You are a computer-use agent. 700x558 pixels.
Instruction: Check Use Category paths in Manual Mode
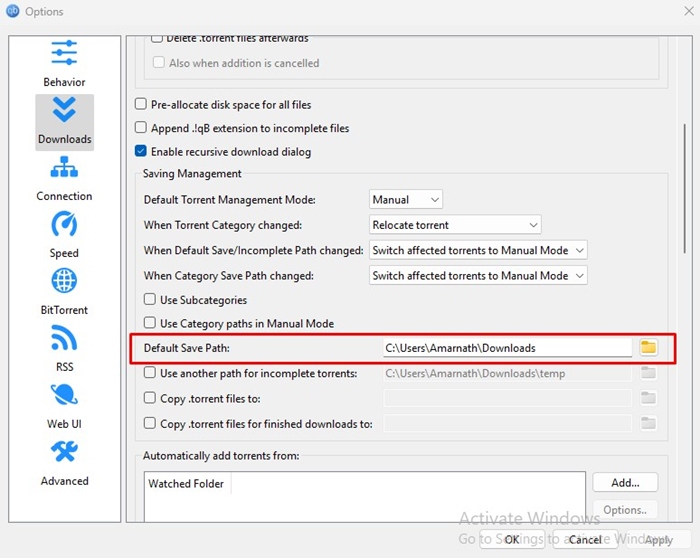point(150,323)
